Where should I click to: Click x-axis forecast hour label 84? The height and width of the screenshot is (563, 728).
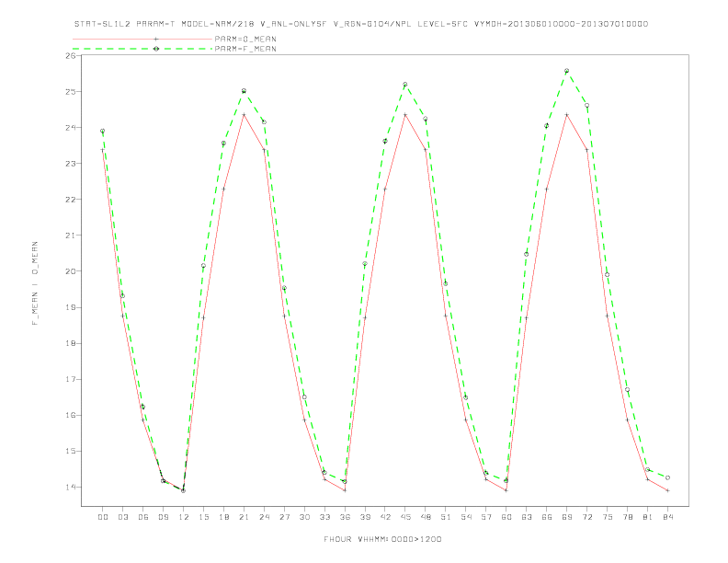(x=667, y=517)
